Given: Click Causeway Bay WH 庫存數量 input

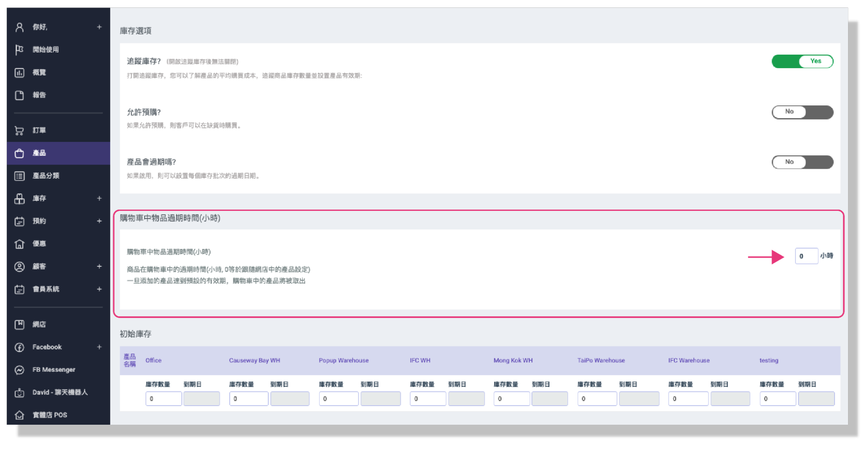Looking at the screenshot, I should tap(248, 399).
